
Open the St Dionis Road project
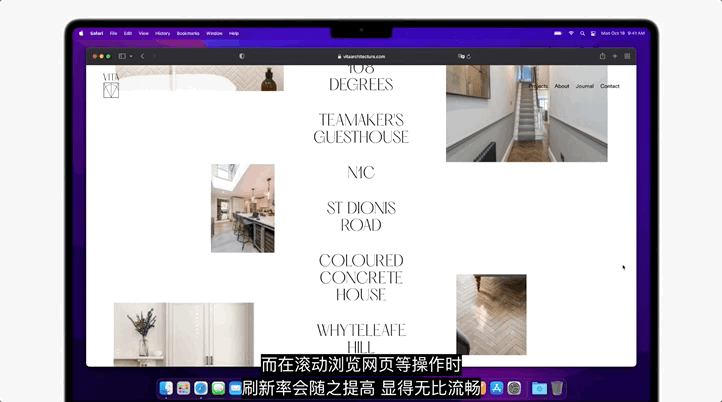pos(361,216)
